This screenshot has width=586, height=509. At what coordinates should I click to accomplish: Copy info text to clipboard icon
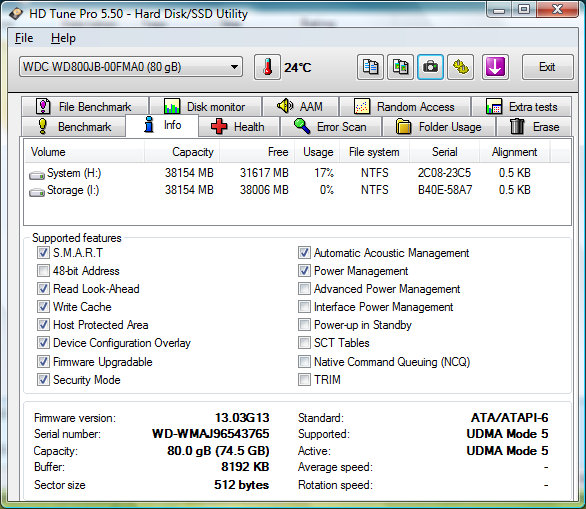370,67
